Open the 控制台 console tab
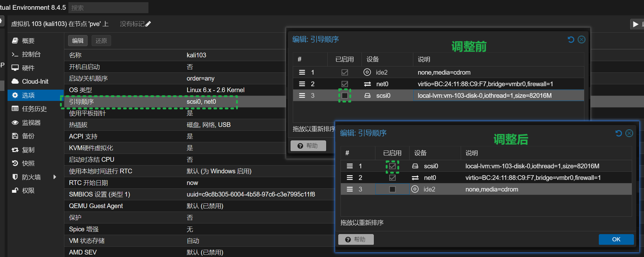 click(35, 54)
